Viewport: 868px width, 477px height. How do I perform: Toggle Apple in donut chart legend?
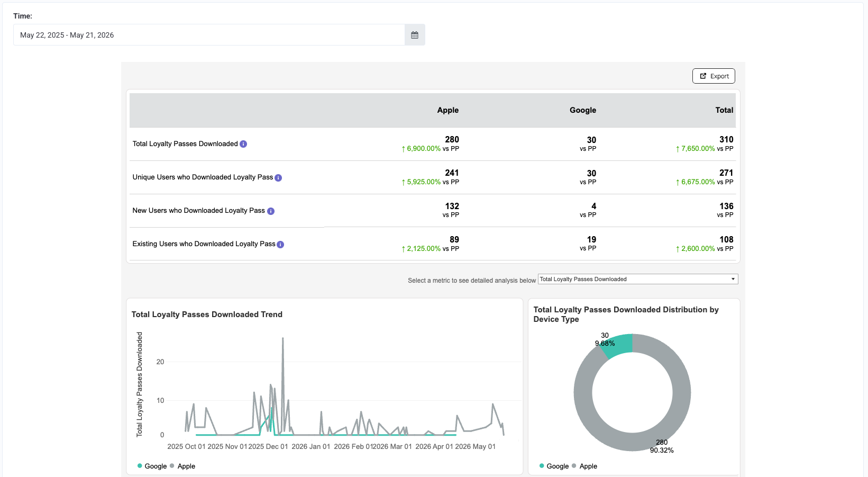coord(584,466)
